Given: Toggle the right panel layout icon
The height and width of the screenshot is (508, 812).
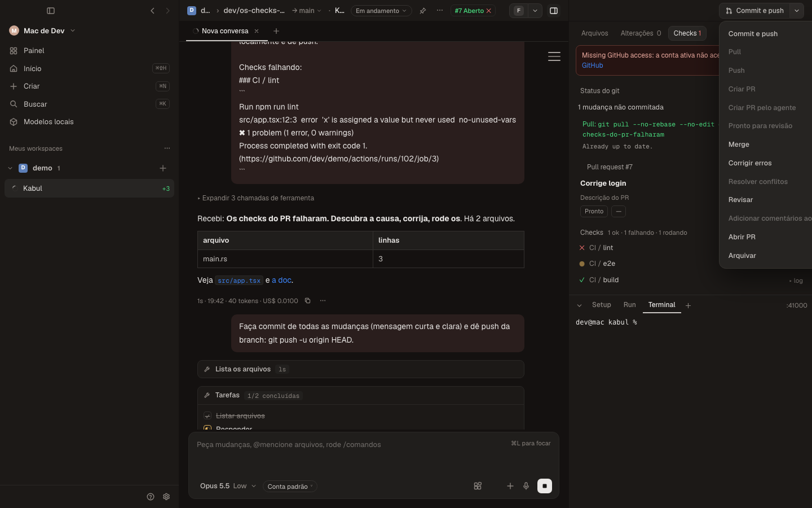Looking at the screenshot, I should click(x=554, y=11).
